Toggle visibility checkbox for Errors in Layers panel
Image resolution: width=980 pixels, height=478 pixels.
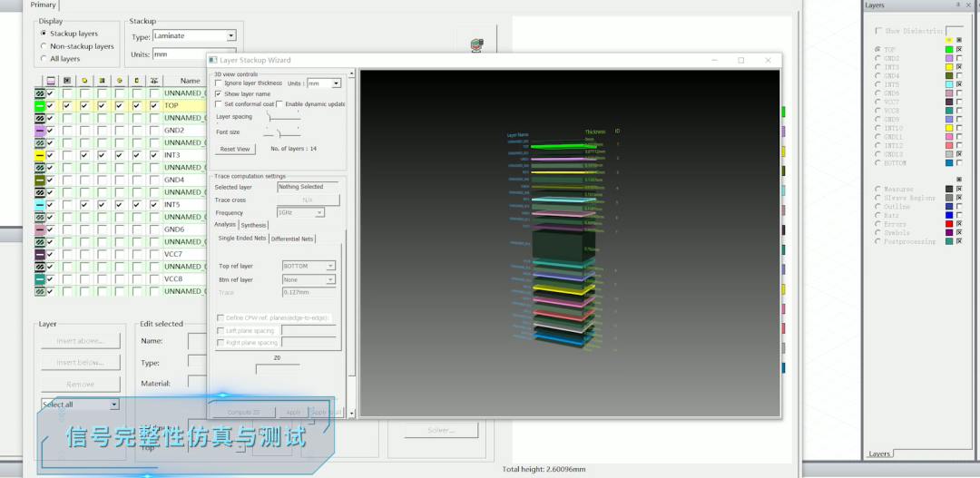(x=959, y=224)
